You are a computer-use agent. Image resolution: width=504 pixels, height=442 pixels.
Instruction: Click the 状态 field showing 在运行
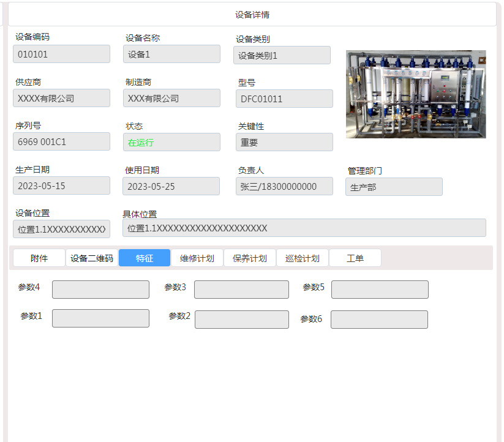coord(171,142)
